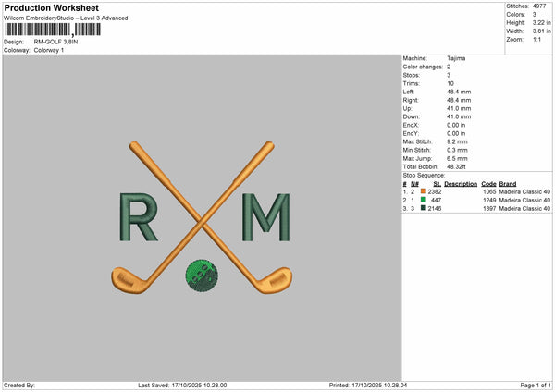Click the Stitches value 4977

click(x=539, y=6)
